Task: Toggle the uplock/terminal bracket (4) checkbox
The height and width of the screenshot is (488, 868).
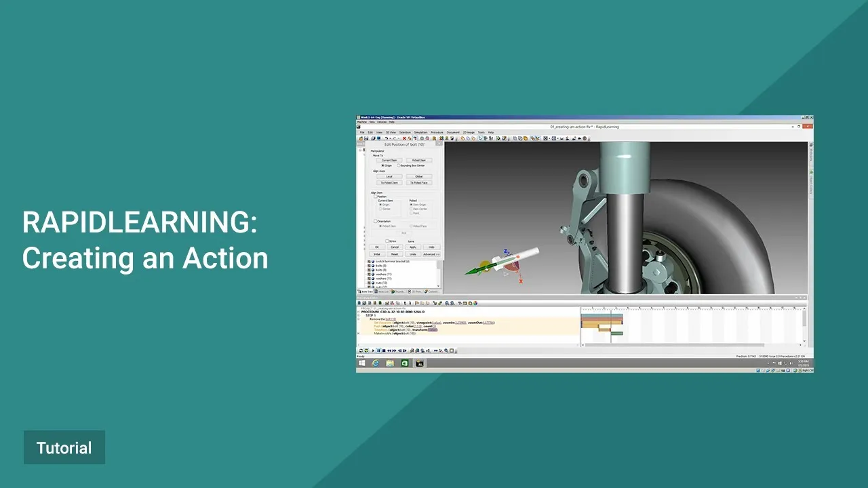Action: (x=370, y=261)
